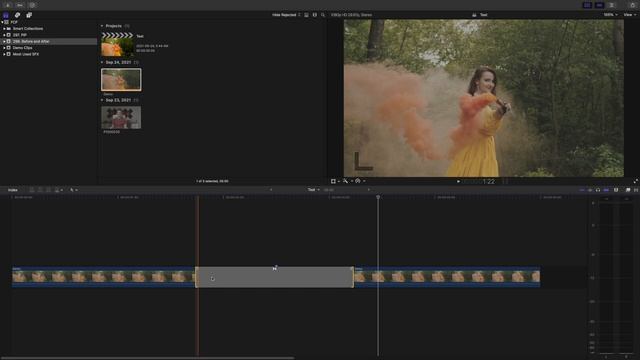
Task: Open the viewer View options dropdown
Action: 629,15
